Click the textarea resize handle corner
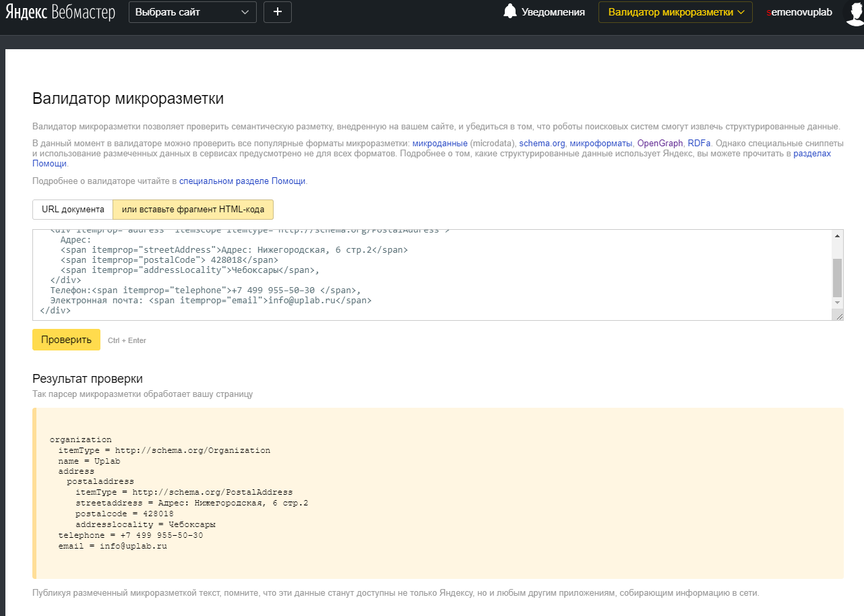864x616 pixels. pos(839,316)
